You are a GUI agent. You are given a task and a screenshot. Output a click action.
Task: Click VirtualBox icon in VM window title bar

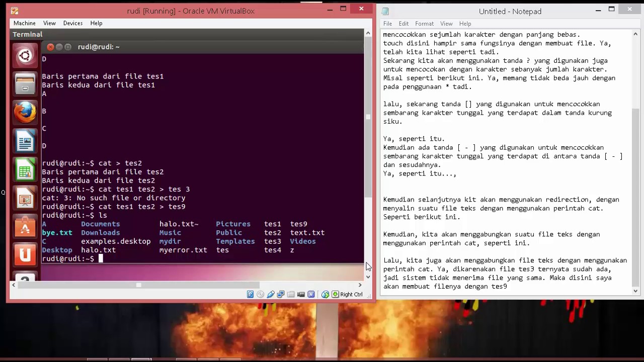pyautogui.click(x=15, y=11)
